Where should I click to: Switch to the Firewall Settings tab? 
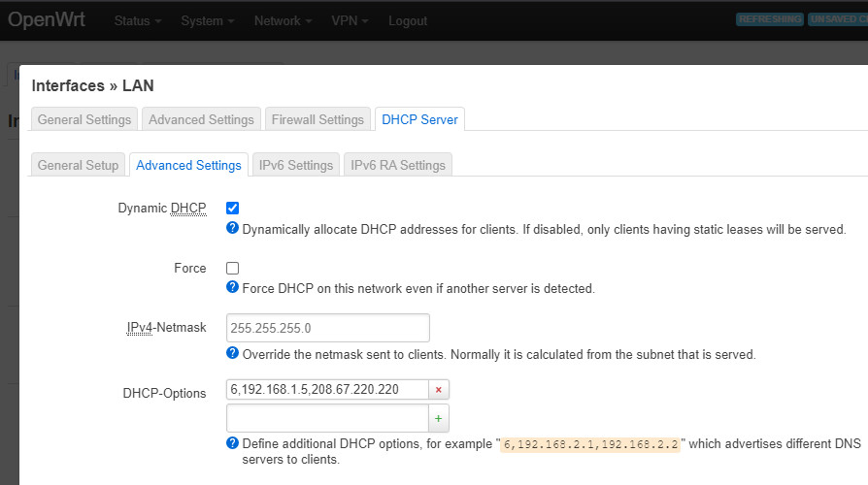tap(317, 119)
